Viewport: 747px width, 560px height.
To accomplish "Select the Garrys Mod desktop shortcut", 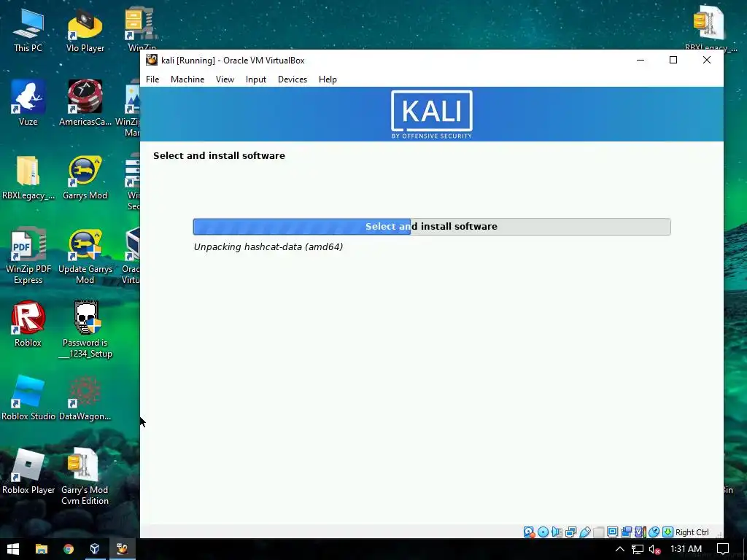I will point(85,177).
